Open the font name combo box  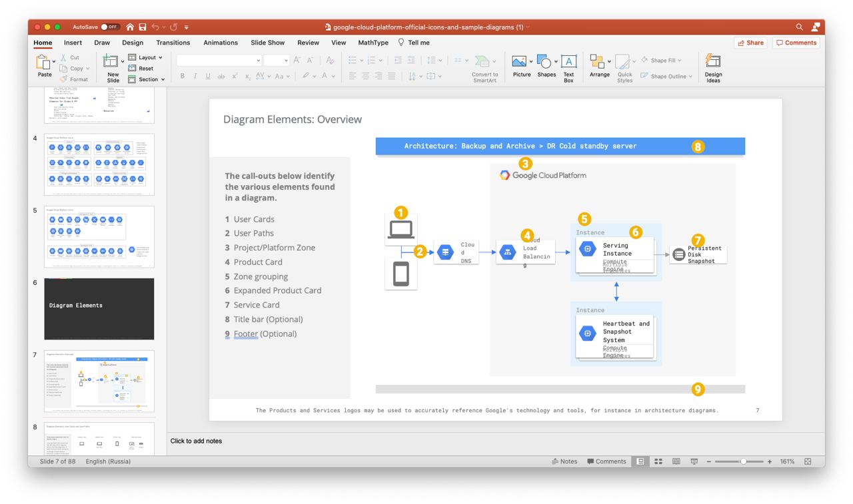(219, 60)
